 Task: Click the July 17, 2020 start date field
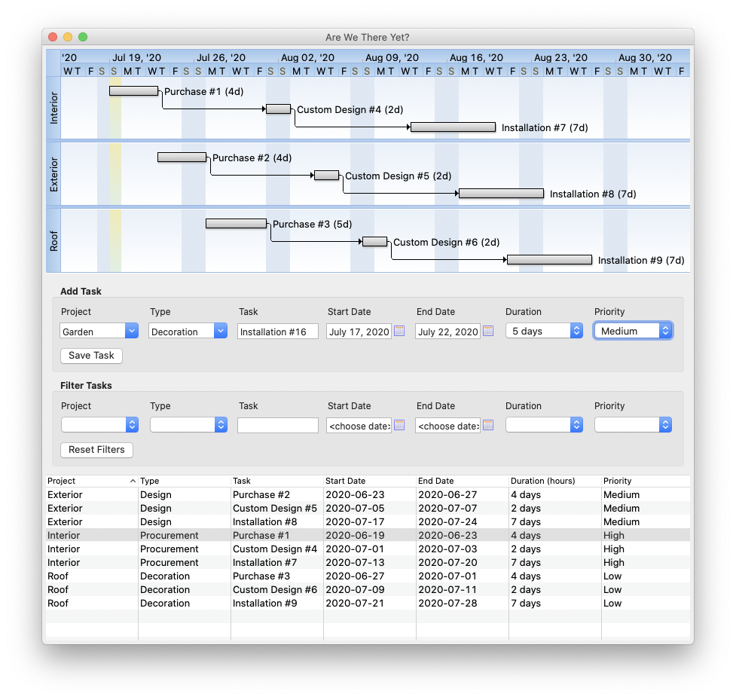pyautogui.click(x=359, y=332)
